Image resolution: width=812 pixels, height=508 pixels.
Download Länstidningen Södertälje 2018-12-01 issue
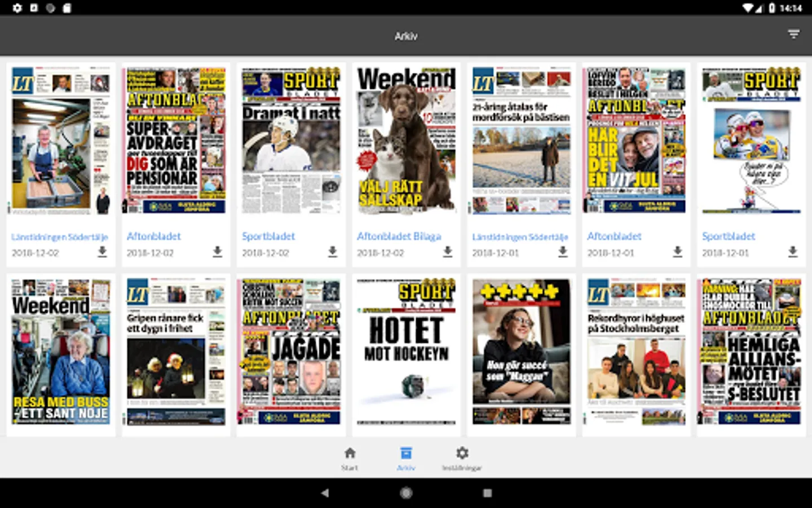pyautogui.click(x=563, y=252)
